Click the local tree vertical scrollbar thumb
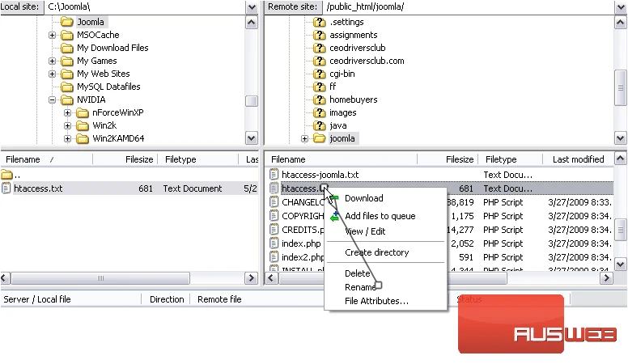 tap(252, 101)
